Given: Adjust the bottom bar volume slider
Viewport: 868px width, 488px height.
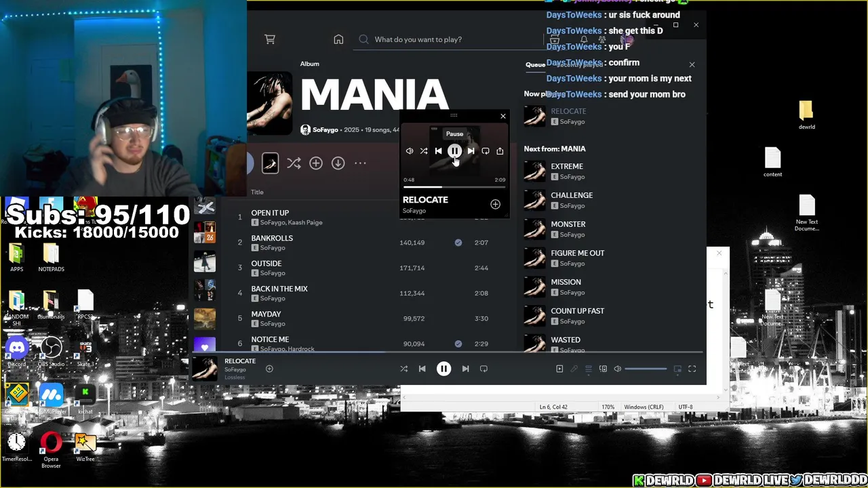Looking at the screenshot, I should click(x=646, y=369).
